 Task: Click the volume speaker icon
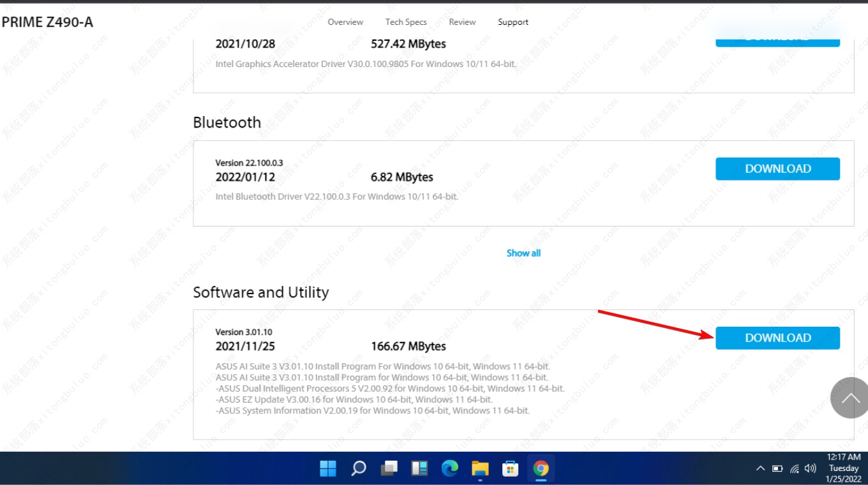(x=811, y=468)
